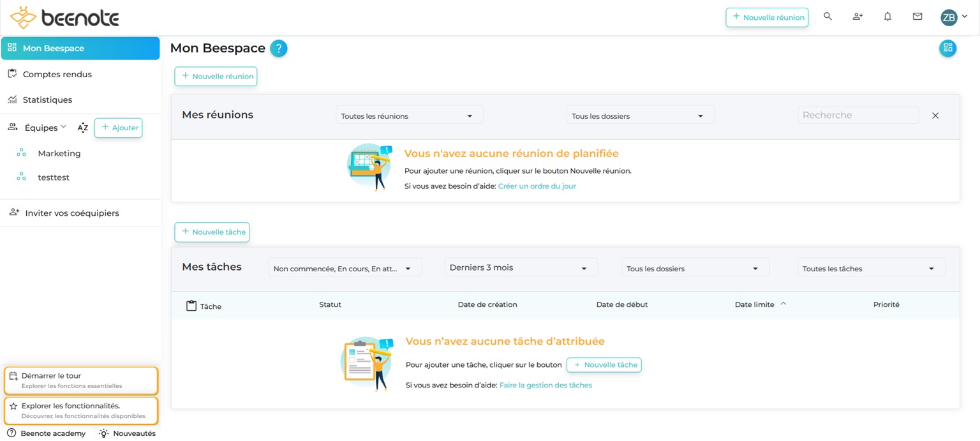
Task: Open the Toutes les tâches filter dropdown
Action: coord(871,269)
